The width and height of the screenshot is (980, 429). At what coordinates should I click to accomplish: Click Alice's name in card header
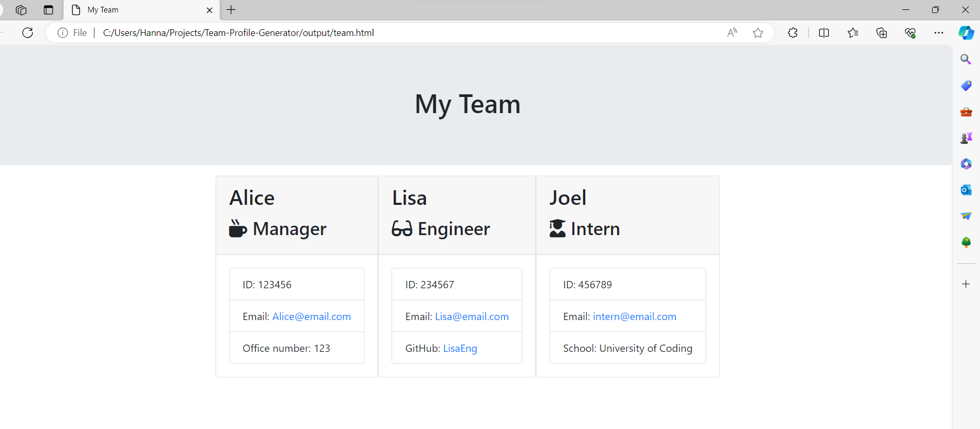tap(252, 198)
